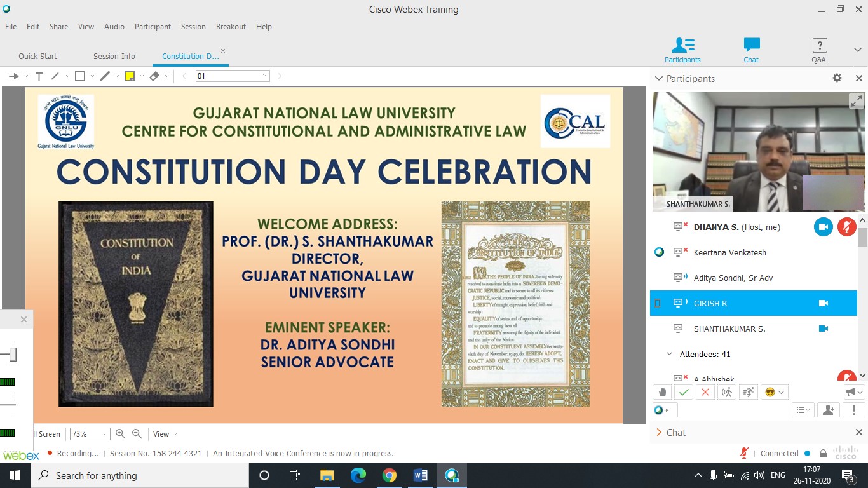868x488 pixels.
Task: Open the Q&A panel button
Action: tap(818, 50)
